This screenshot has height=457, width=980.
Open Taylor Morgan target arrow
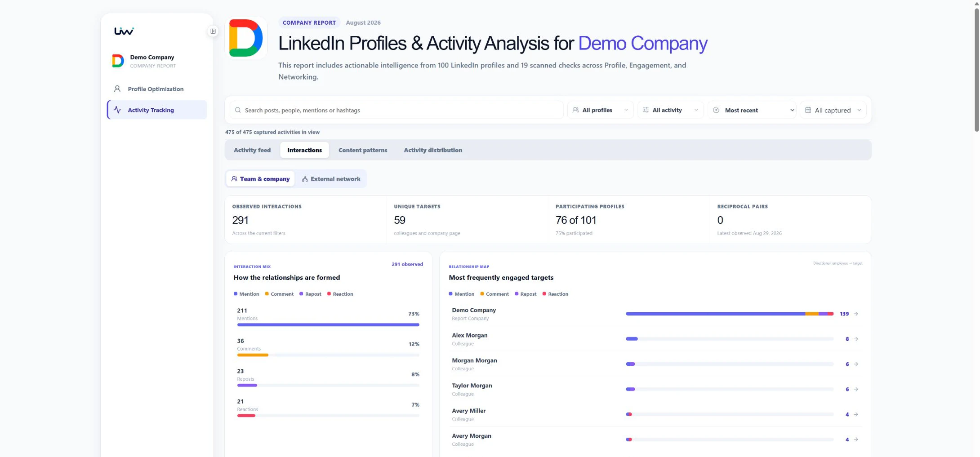[856, 389]
